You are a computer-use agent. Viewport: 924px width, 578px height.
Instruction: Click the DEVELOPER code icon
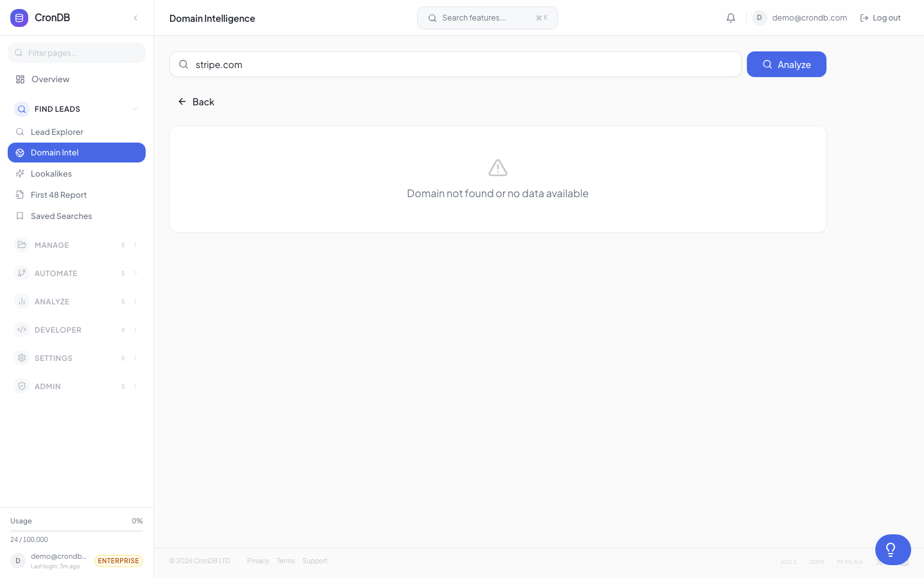point(22,329)
